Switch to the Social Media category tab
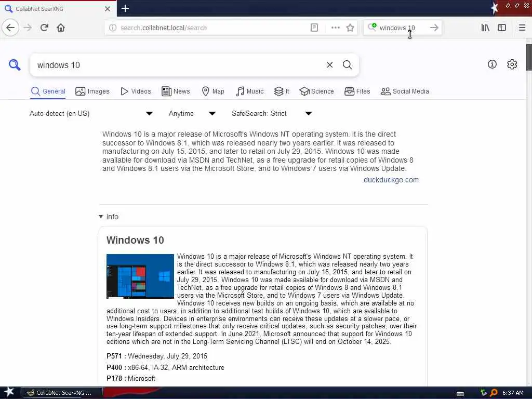532x399 pixels. point(405,91)
